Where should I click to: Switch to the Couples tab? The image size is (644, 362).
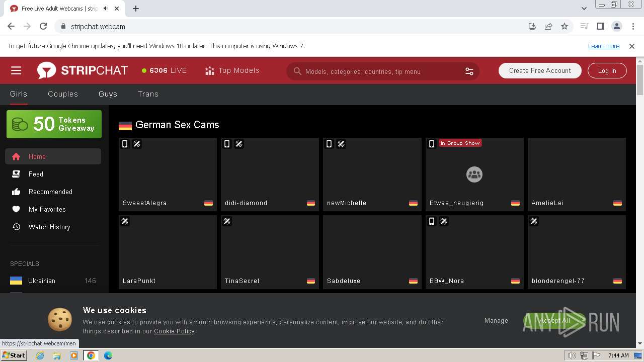pos(63,94)
